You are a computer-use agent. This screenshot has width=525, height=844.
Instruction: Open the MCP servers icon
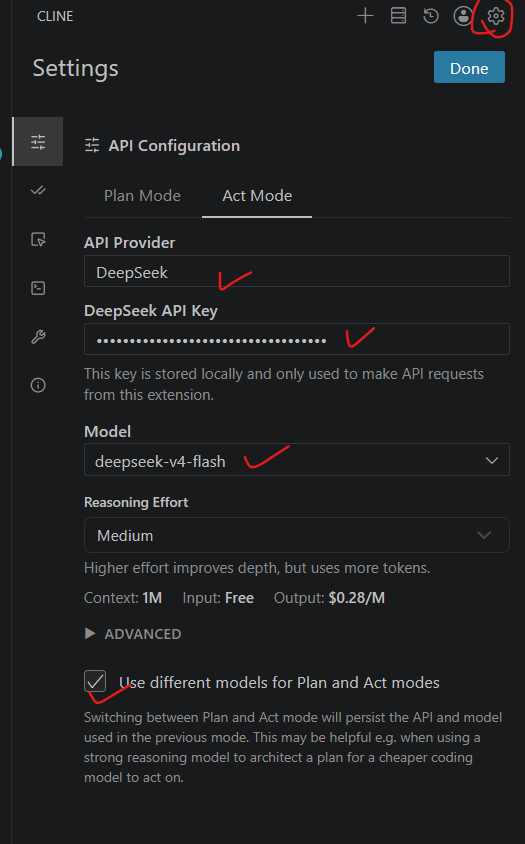tap(398, 16)
